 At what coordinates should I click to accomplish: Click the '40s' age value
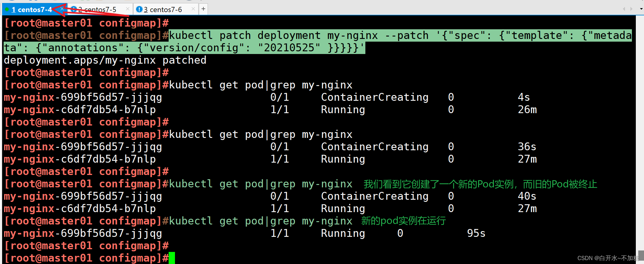(527, 196)
